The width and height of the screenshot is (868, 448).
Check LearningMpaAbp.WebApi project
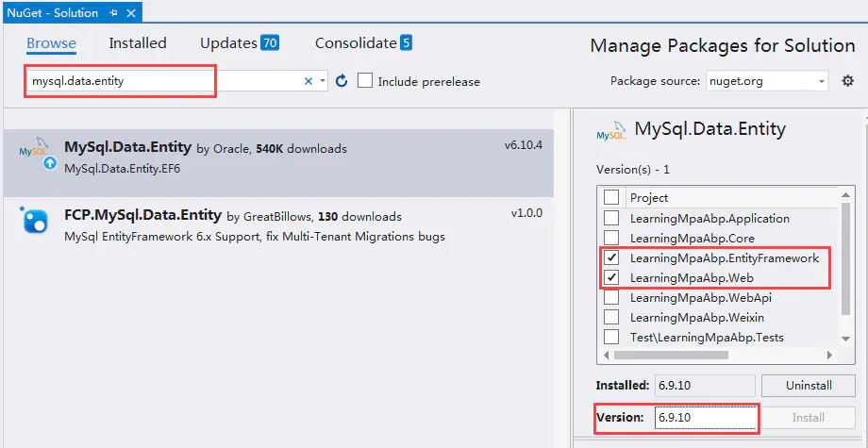(611, 297)
